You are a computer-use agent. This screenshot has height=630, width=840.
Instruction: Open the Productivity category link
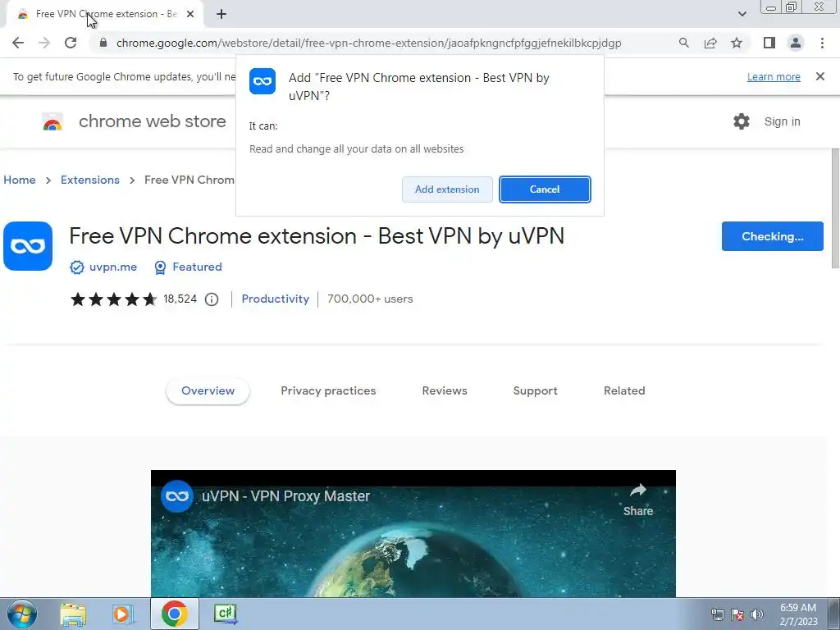(x=276, y=299)
